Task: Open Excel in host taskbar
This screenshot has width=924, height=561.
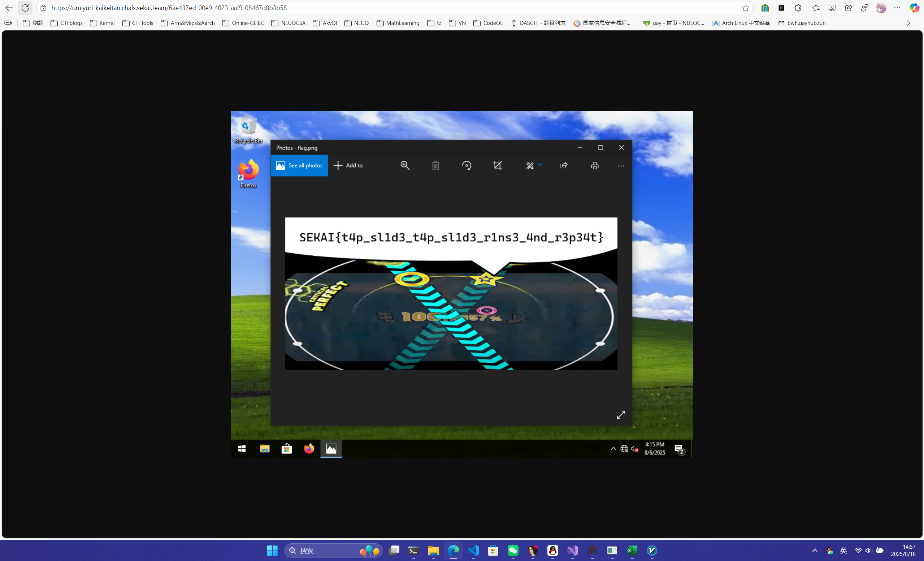Action: pyautogui.click(x=632, y=551)
